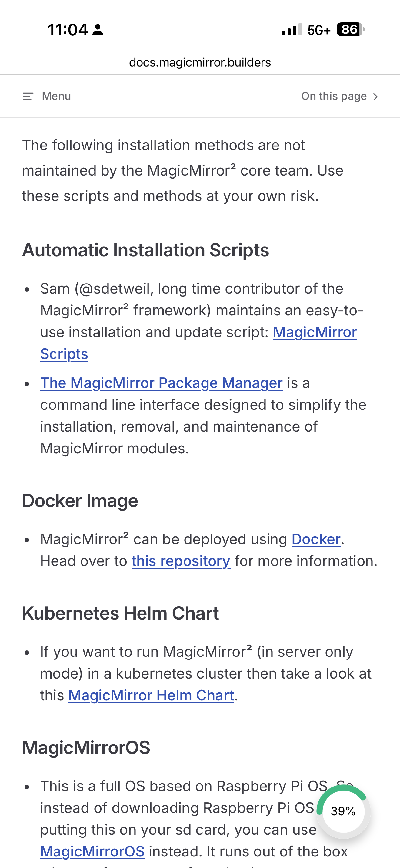Tap the cellular signal bars icon
The image size is (400, 868).
[292, 30]
